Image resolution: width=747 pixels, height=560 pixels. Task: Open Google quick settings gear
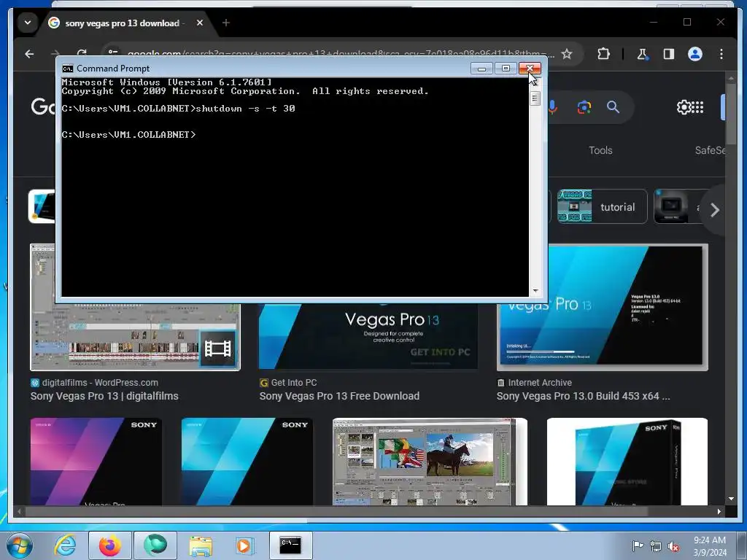(683, 107)
